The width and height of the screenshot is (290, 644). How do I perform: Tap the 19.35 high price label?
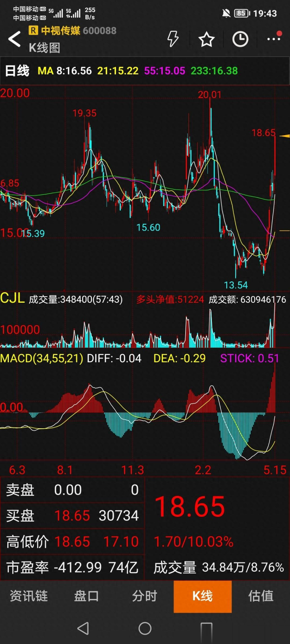[84, 113]
